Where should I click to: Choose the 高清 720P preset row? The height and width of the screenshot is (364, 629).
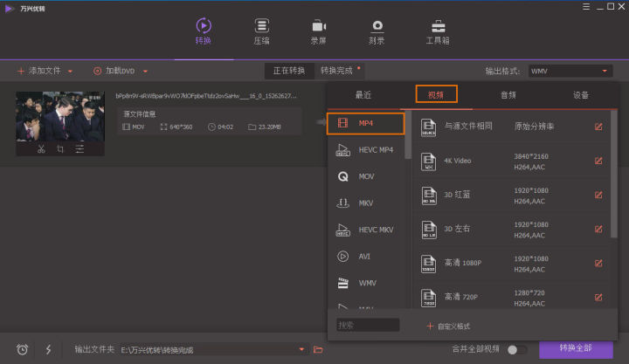[x=511, y=296]
